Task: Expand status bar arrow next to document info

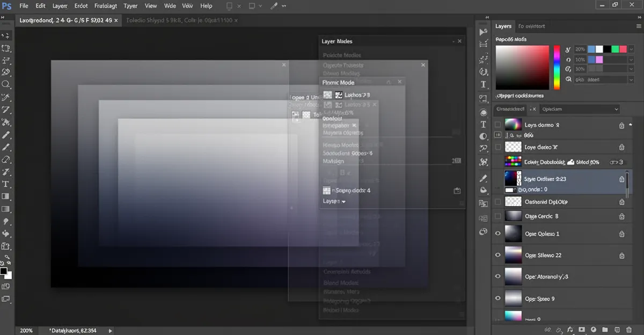Action: click(111, 331)
